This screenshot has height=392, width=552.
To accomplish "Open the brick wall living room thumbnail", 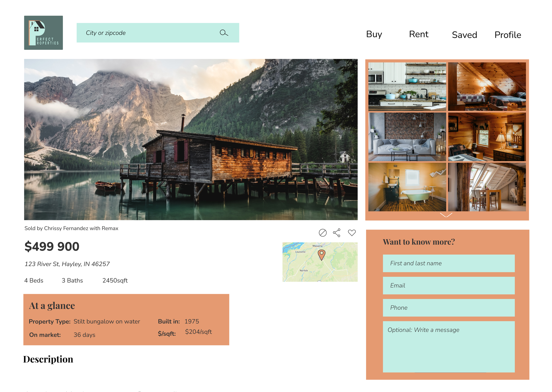I will click(x=407, y=137).
